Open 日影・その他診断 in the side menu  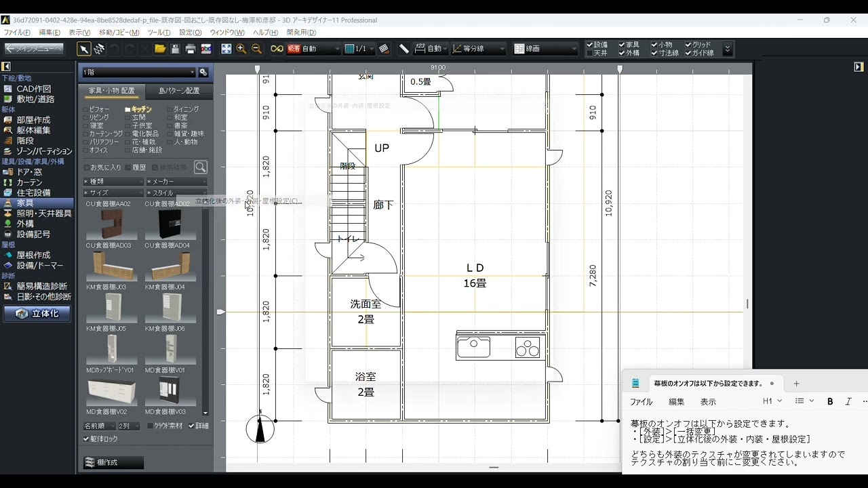pyautogui.click(x=43, y=297)
